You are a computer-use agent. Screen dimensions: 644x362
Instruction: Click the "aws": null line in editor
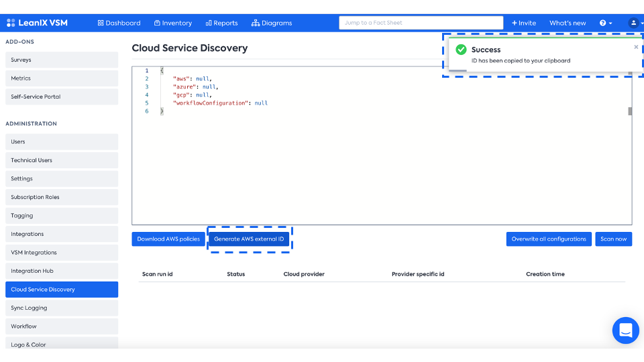(193, 79)
